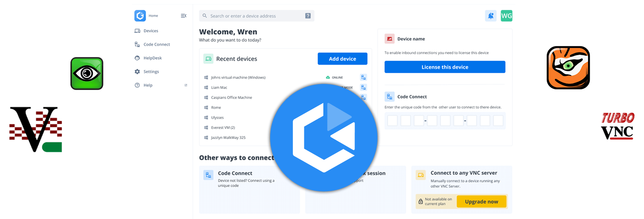Click the orange TigerVNC tiger eye icon
The image size is (644, 219).
568,68
